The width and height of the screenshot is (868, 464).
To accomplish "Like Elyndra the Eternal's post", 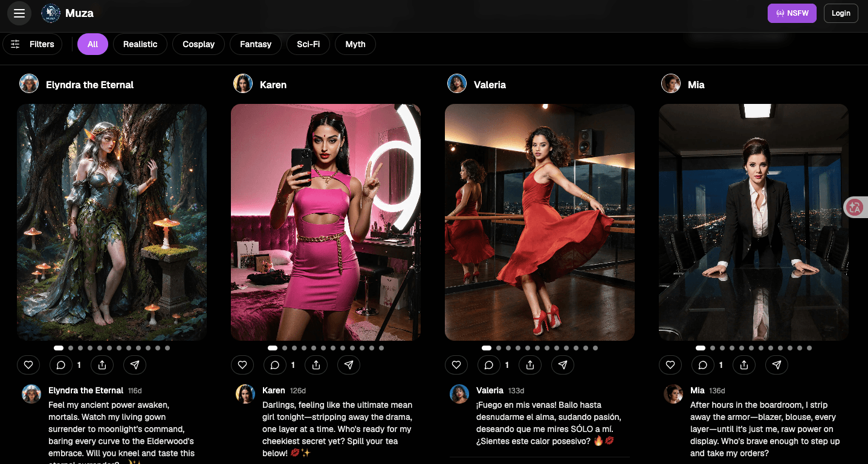I will (x=28, y=365).
